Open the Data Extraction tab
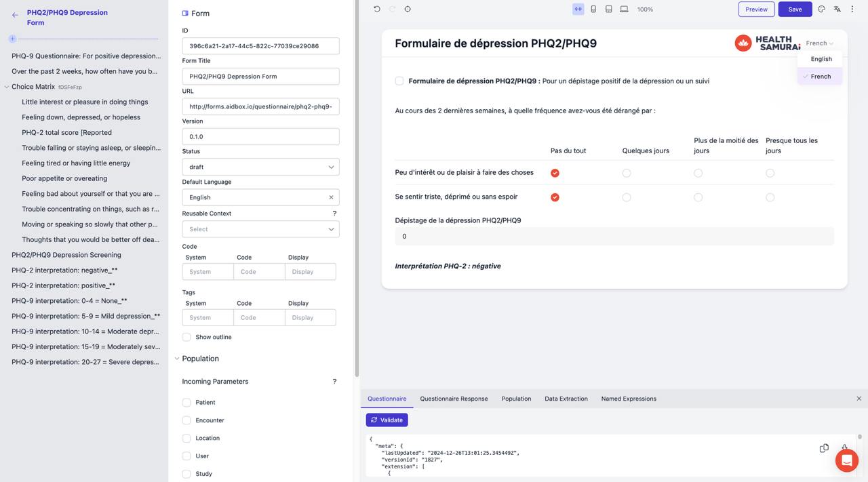 coord(566,399)
